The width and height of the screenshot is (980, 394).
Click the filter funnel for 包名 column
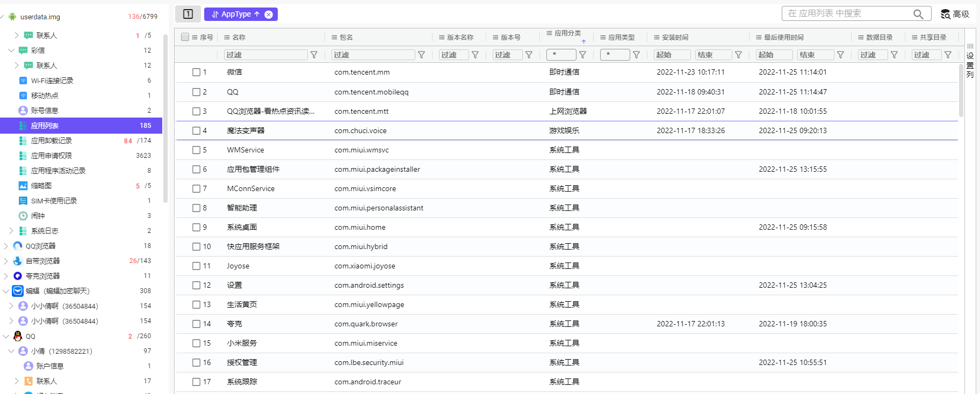[422, 55]
